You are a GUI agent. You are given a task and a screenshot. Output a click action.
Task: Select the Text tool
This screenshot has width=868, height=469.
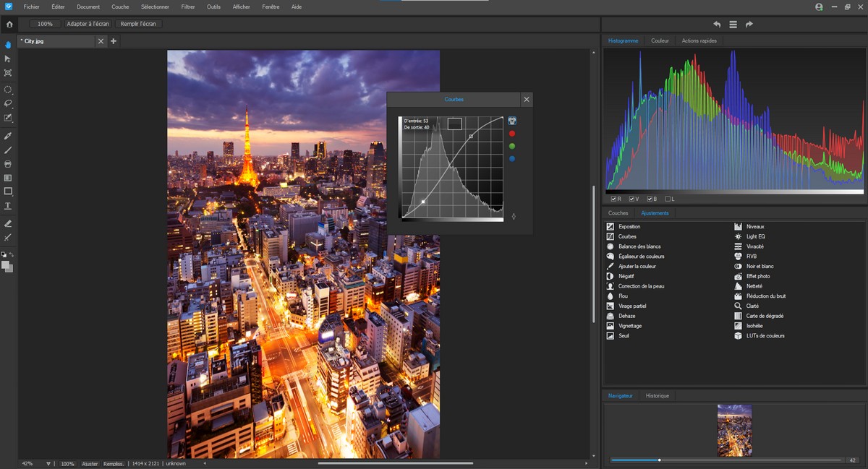[8, 206]
